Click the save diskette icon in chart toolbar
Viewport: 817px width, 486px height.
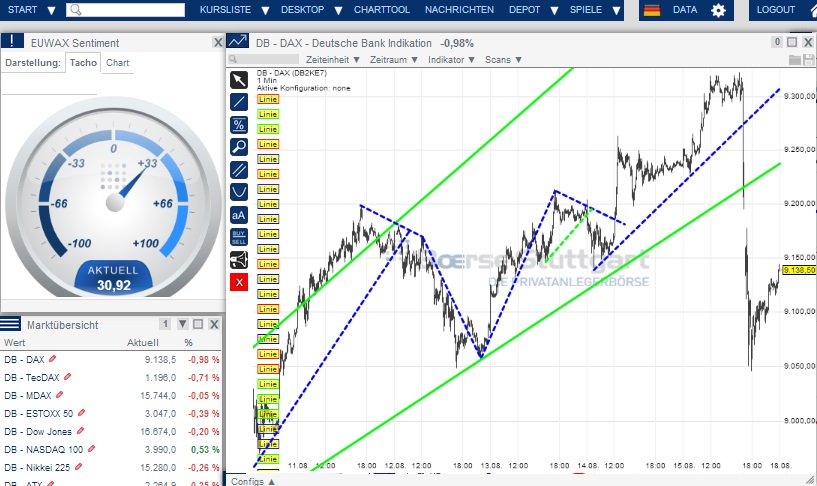point(809,60)
